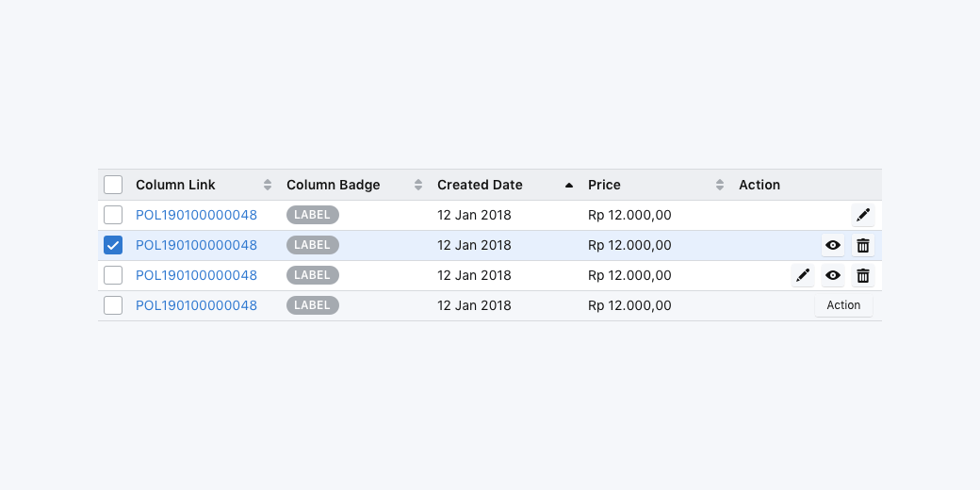Click the trash delete icon in third row
Image resolution: width=980 pixels, height=490 pixels.
(862, 275)
